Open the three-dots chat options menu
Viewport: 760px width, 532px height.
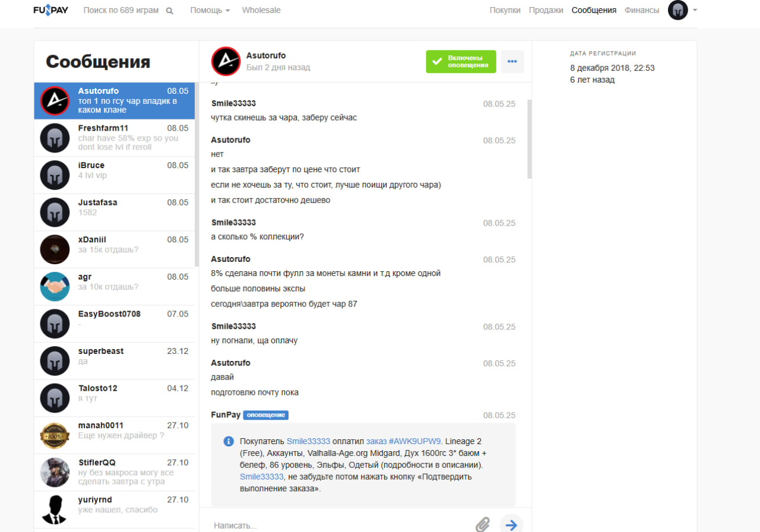pos(512,62)
